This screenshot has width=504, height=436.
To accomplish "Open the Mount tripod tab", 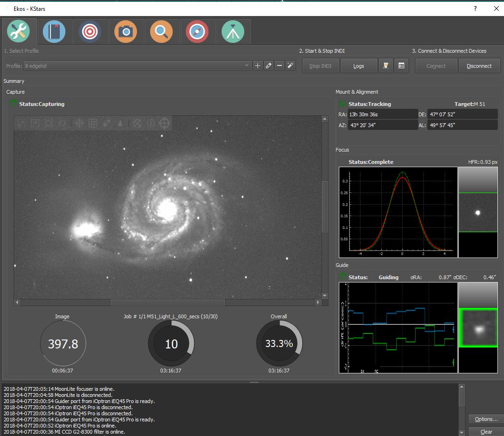I will [233, 32].
